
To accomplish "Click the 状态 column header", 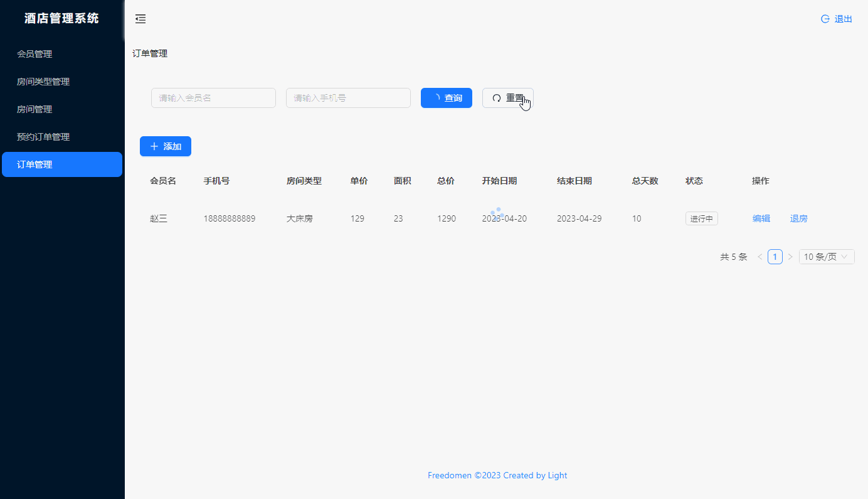I will click(694, 181).
